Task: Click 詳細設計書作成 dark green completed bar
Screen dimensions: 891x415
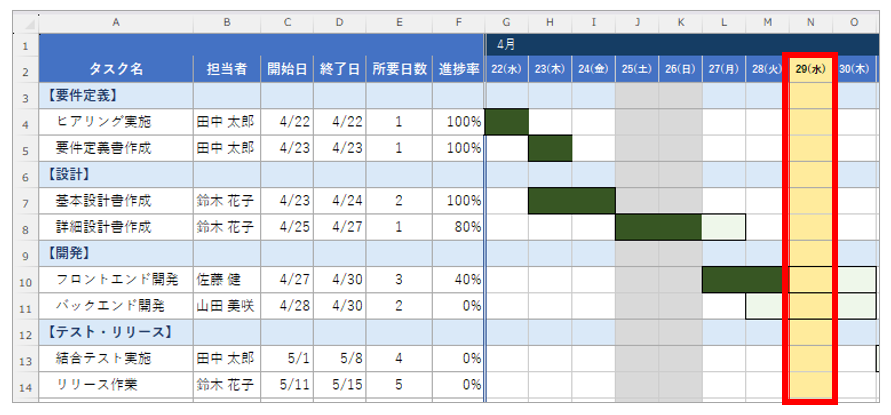Action: [x=659, y=227]
